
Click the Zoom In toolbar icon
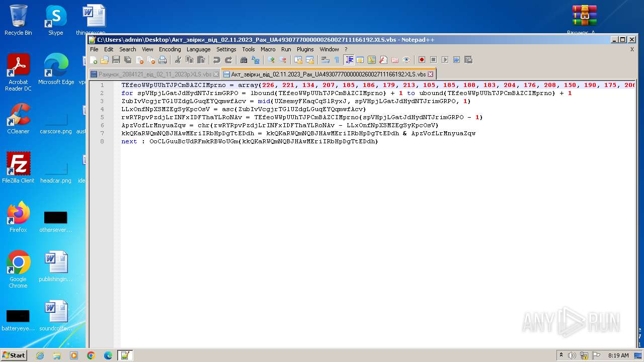[271, 60]
